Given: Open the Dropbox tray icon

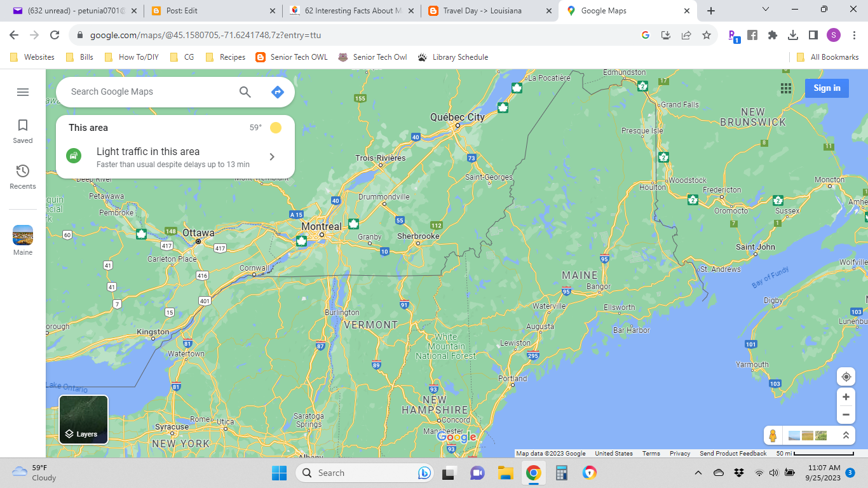Looking at the screenshot, I should coord(739,473).
